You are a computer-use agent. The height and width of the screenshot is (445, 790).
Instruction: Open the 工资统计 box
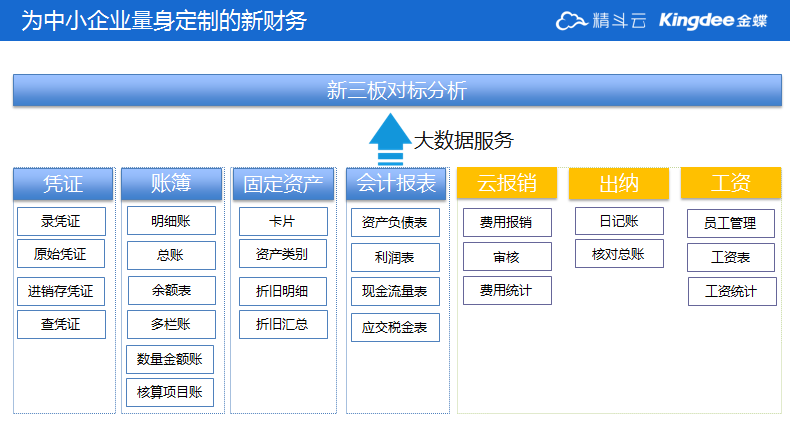point(732,291)
